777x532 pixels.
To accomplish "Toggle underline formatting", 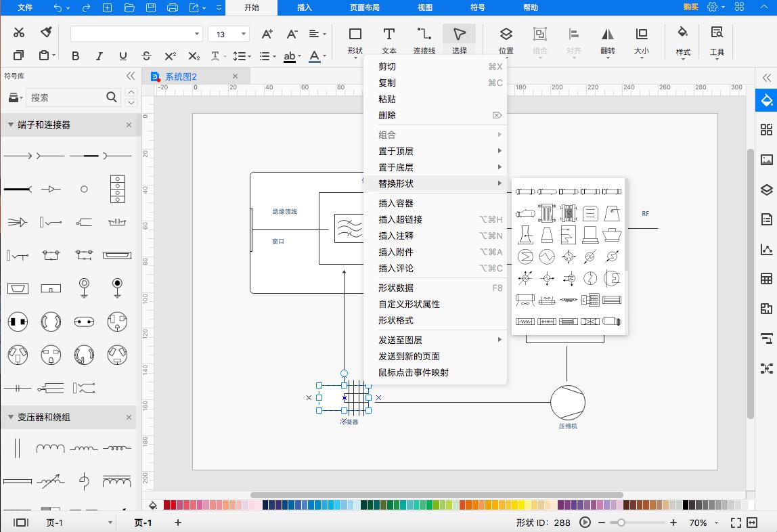I will pyautogui.click(x=123, y=56).
